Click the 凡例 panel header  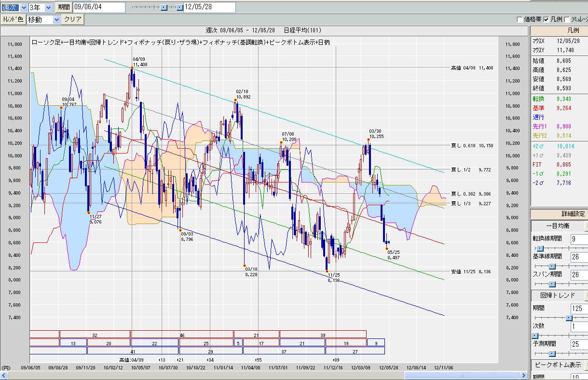tap(559, 30)
